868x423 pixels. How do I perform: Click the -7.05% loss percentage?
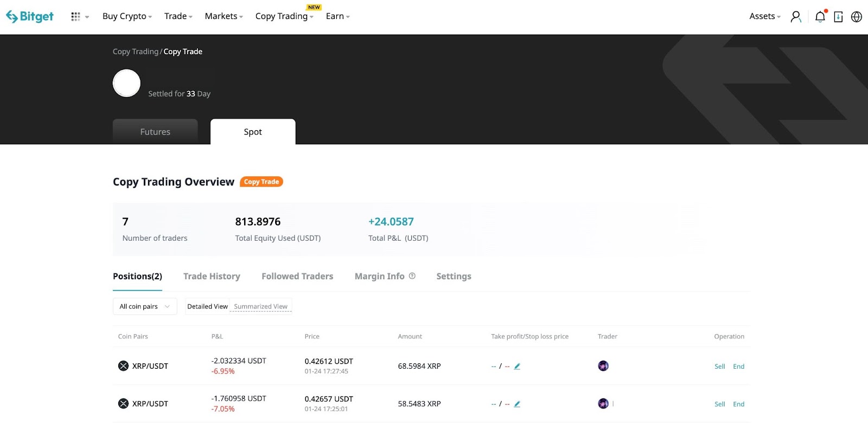coord(223,409)
